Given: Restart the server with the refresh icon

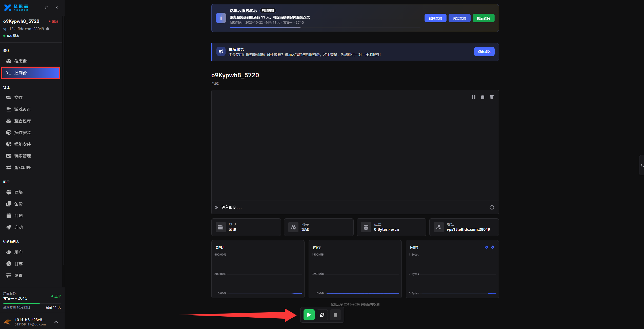Looking at the screenshot, I should pyautogui.click(x=322, y=315).
